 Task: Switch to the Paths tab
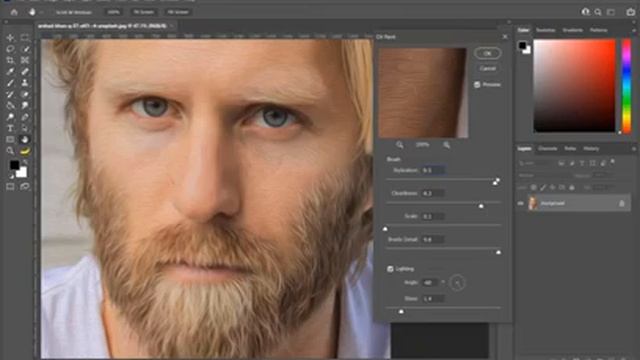(x=570, y=149)
